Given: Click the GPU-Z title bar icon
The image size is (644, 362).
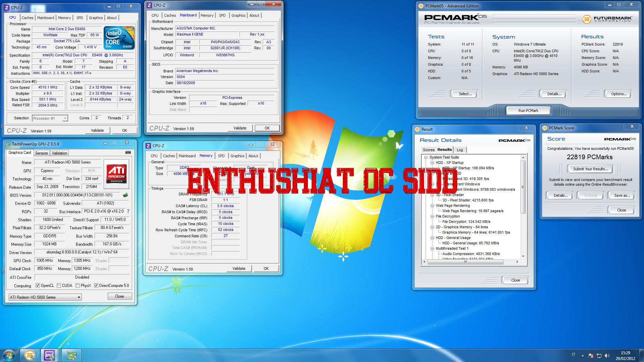Looking at the screenshot, I should [x=8, y=144].
